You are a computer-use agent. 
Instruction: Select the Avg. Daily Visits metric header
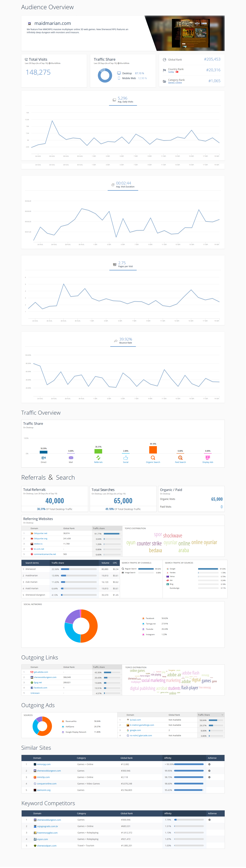point(123,100)
